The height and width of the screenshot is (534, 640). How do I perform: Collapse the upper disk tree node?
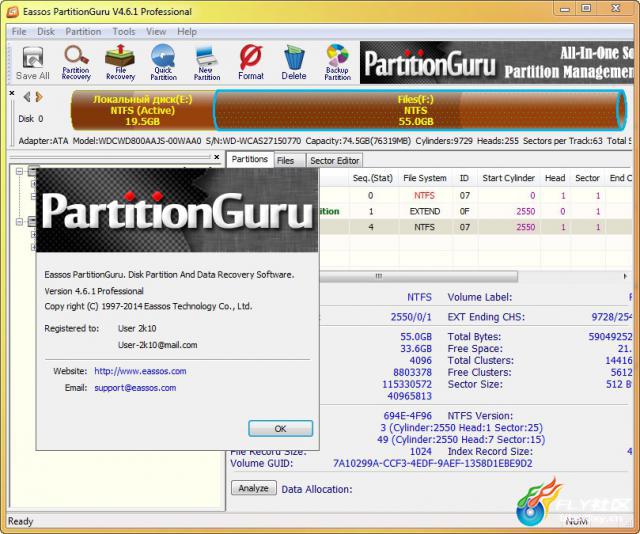point(19,171)
